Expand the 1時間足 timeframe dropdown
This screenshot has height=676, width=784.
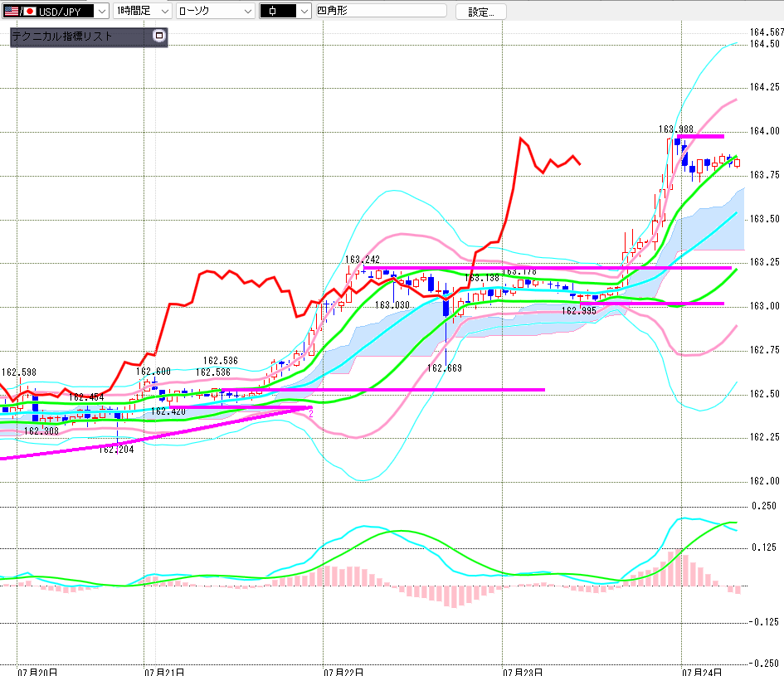pyautogui.click(x=143, y=11)
